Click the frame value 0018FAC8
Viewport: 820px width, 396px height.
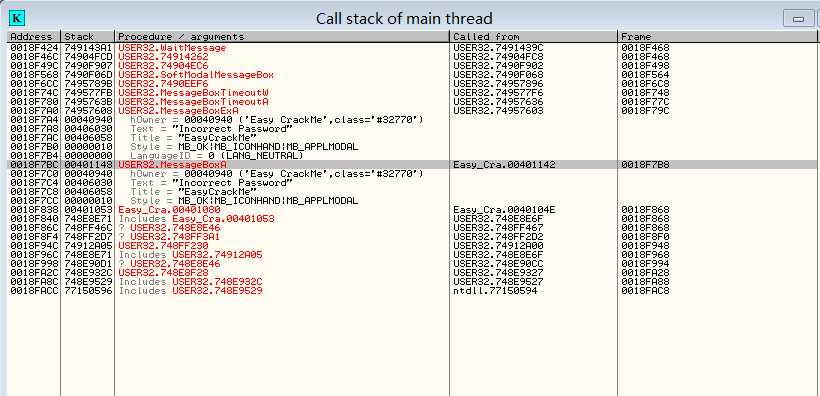pyautogui.click(x=645, y=291)
